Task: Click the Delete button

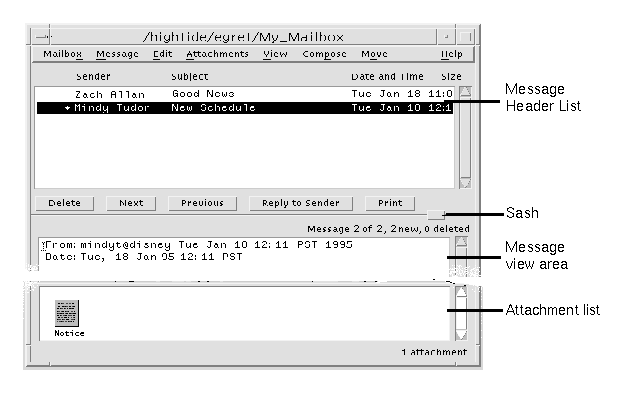Action: 64,203
